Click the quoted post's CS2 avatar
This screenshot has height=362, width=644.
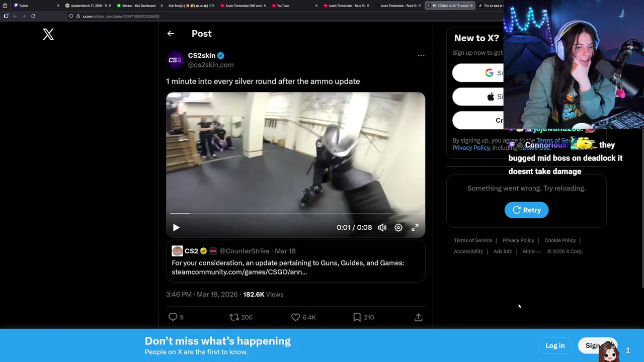[x=177, y=251]
